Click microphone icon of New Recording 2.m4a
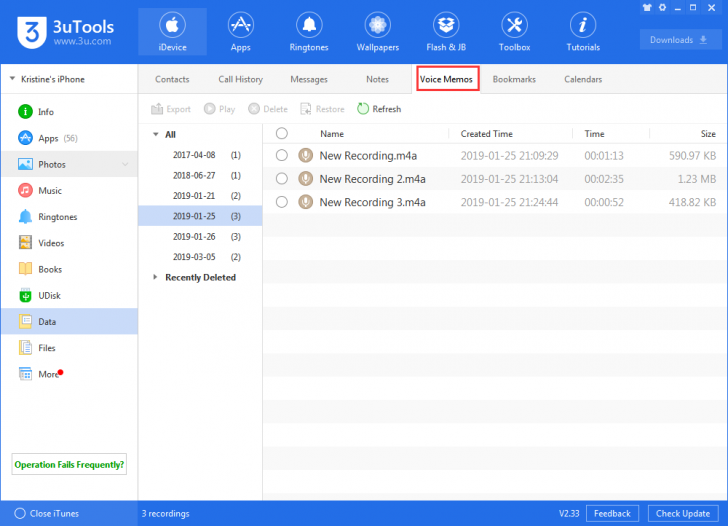Screen dimensions: 728x526 pyautogui.click(x=306, y=179)
